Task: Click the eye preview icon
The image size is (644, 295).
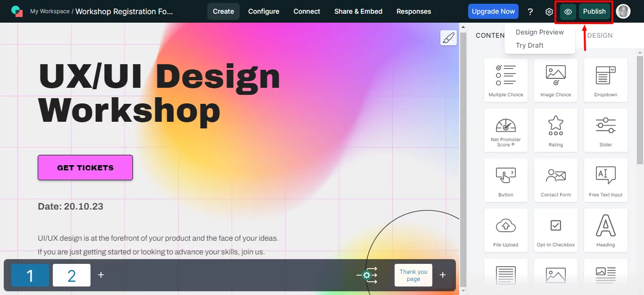Action: [568, 12]
